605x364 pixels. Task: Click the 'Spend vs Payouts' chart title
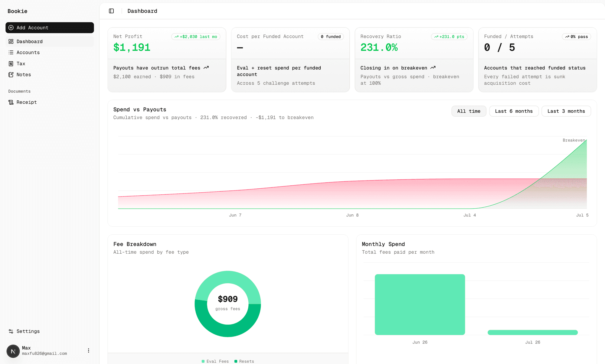click(140, 109)
